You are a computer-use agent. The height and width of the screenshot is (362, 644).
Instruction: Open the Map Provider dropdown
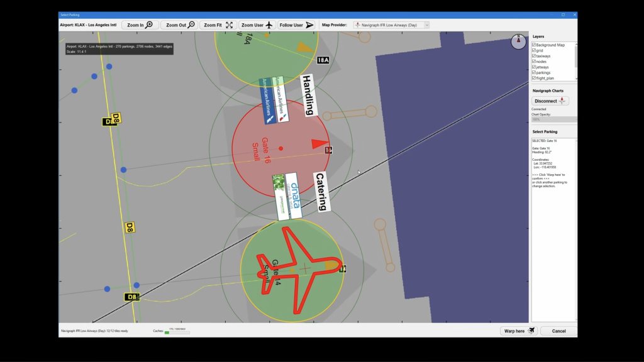pos(392,25)
